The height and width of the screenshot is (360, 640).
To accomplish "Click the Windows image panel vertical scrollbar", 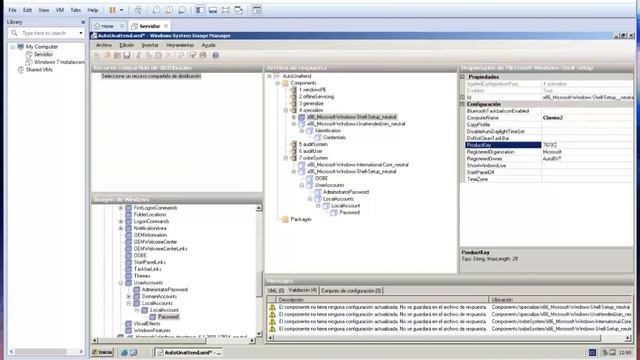I will point(259,271).
